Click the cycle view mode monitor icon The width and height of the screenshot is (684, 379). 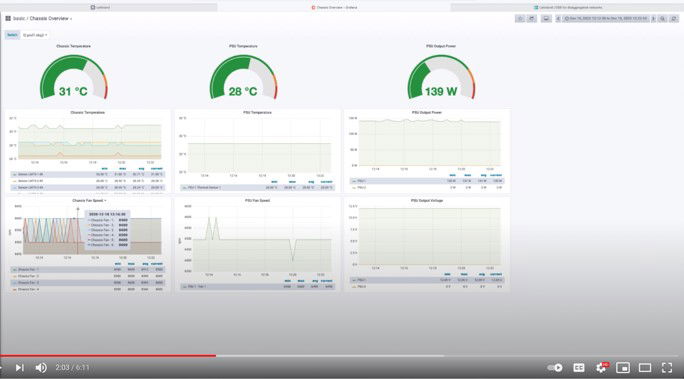pyautogui.click(x=546, y=19)
